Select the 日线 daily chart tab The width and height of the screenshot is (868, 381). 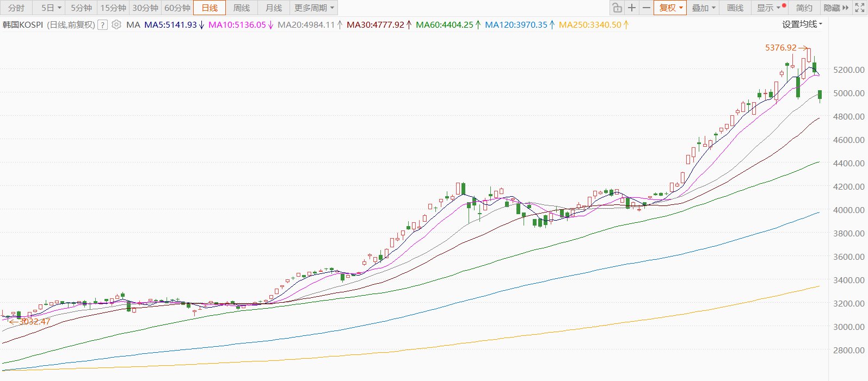pos(210,8)
